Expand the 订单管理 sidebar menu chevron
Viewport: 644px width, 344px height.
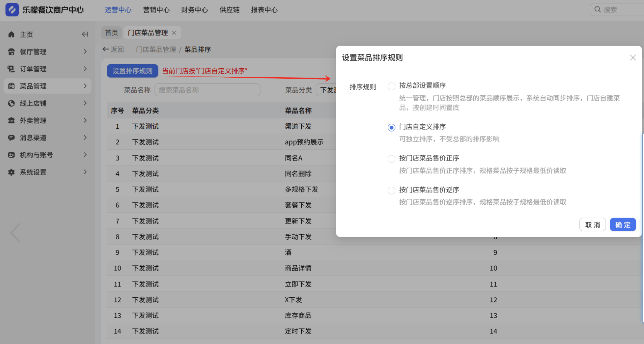point(85,69)
